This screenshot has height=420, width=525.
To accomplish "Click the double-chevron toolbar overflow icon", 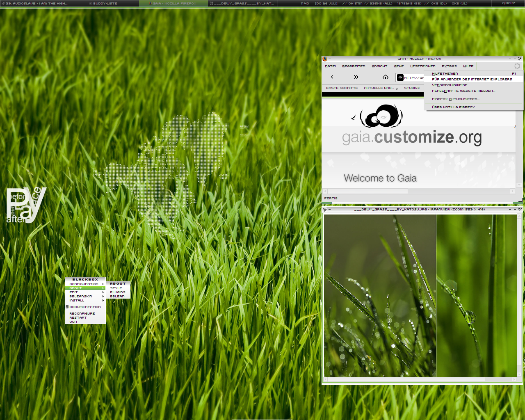I will [356, 77].
